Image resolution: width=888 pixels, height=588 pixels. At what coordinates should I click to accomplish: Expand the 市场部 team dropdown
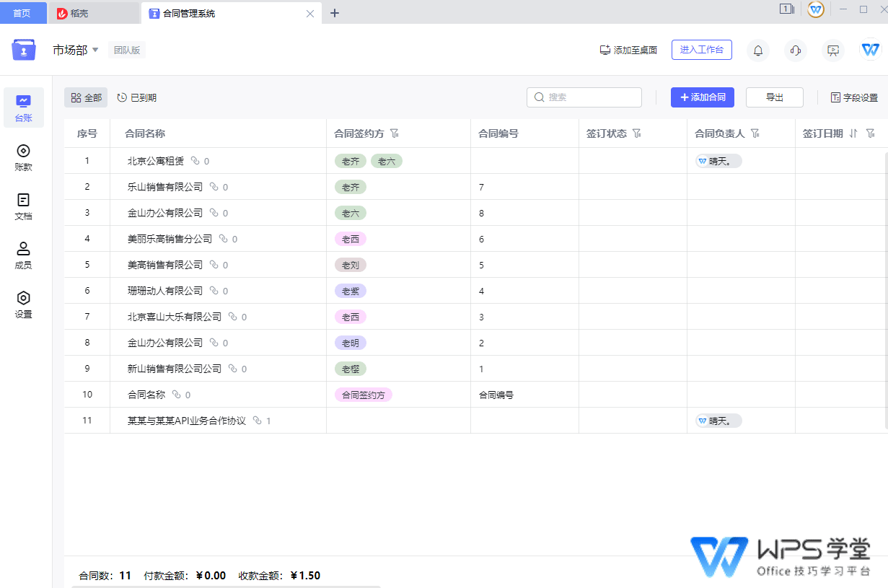pyautogui.click(x=95, y=50)
